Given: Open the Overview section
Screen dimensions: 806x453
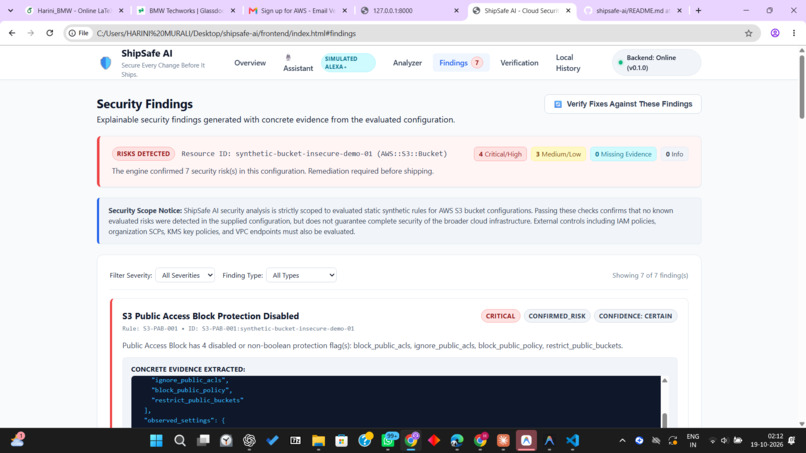Looking at the screenshot, I should [250, 63].
